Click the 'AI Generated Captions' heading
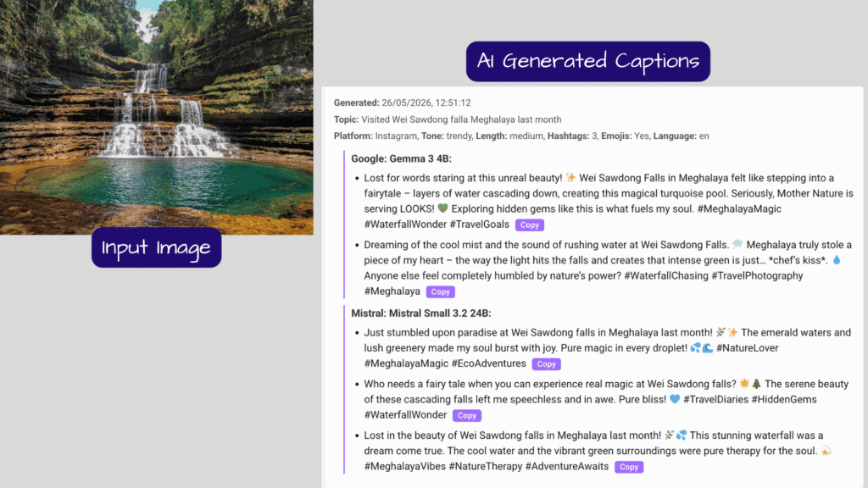The width and height of the screenshot is (868, 488). pyautogui.click(x=588, y=61)
